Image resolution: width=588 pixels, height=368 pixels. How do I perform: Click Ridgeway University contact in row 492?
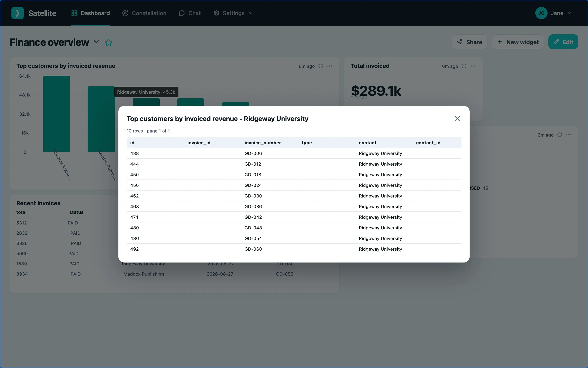pos(380,249)
